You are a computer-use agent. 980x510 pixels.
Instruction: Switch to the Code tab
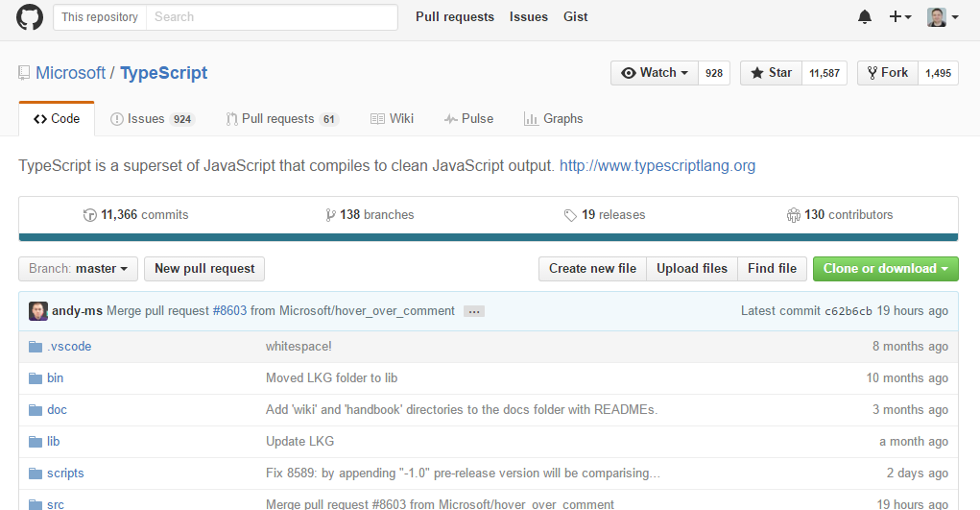57,119
